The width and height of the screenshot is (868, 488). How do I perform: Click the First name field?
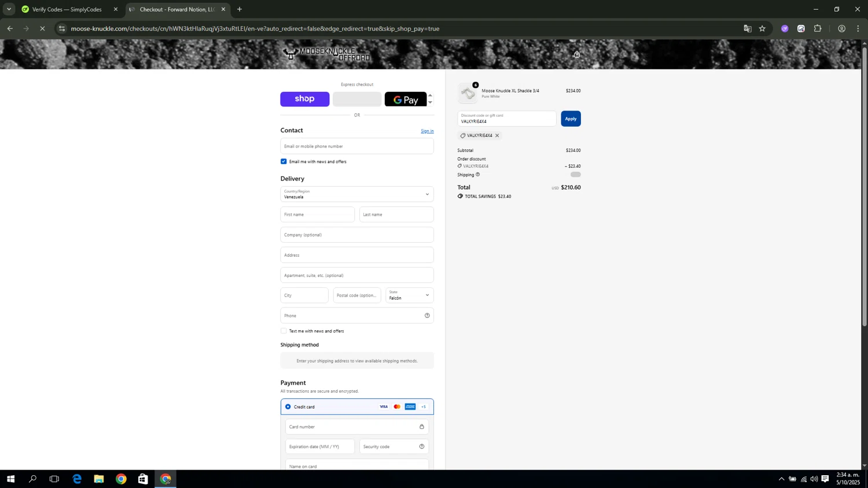pos(318,215)
